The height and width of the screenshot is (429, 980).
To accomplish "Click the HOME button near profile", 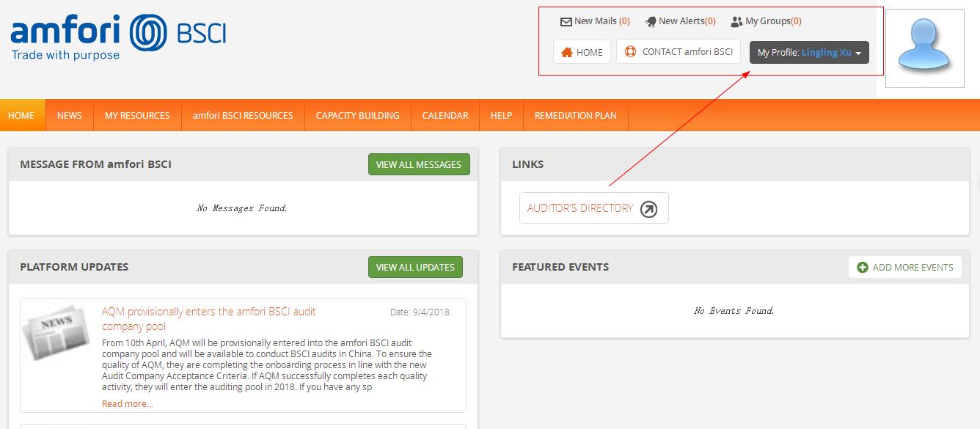I will tap(582, 52).
